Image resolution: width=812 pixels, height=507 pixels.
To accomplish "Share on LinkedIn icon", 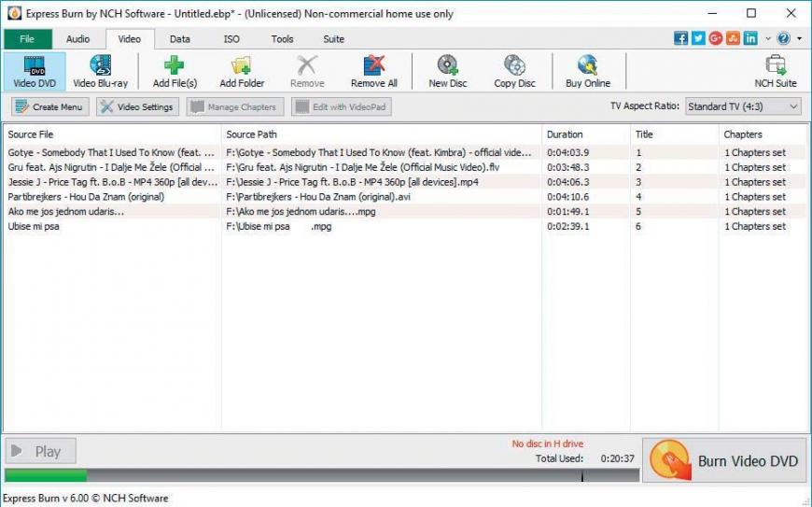I will (x=750, y=38).
